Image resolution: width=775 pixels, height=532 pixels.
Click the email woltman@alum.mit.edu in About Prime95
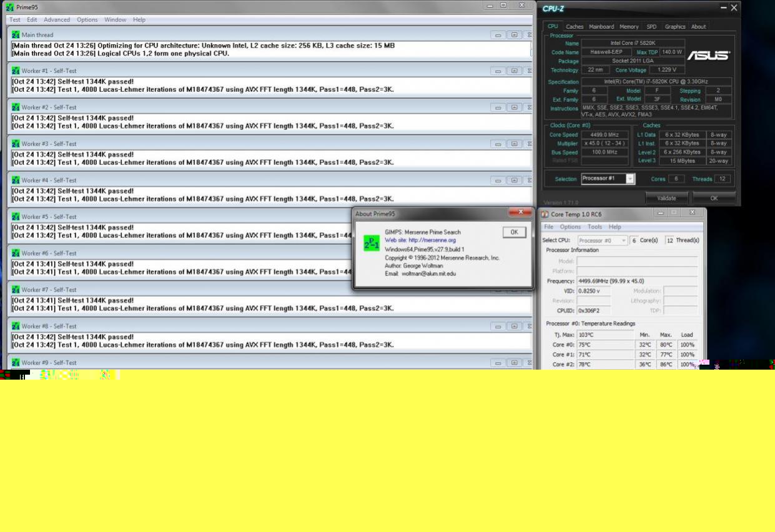pos(428,273)
